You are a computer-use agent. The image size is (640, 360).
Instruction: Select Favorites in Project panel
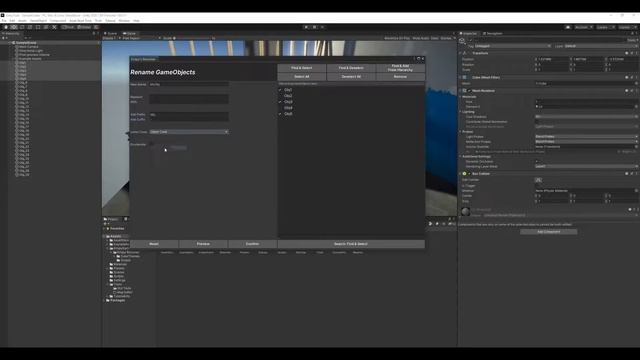(117, 229)
